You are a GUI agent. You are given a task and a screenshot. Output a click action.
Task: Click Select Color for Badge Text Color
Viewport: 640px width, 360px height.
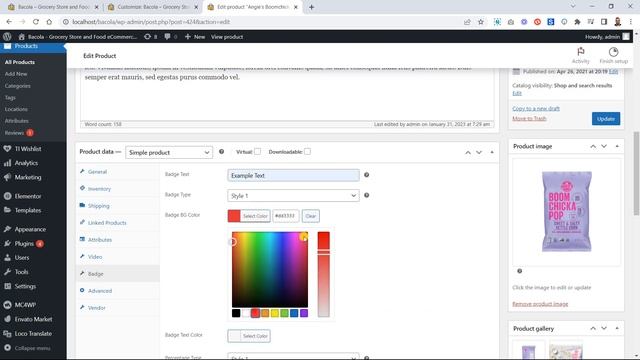249,336
